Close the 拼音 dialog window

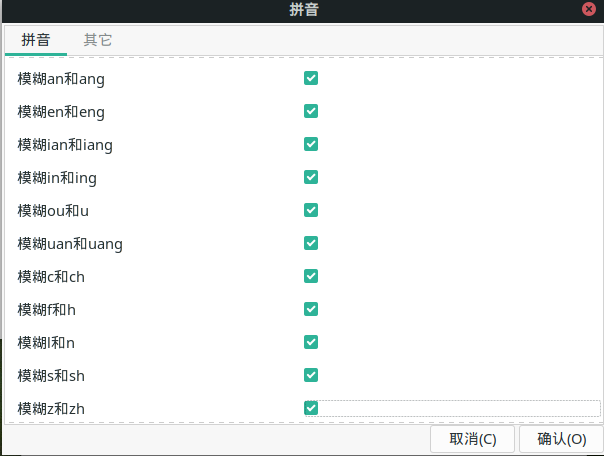click(591, 10)
